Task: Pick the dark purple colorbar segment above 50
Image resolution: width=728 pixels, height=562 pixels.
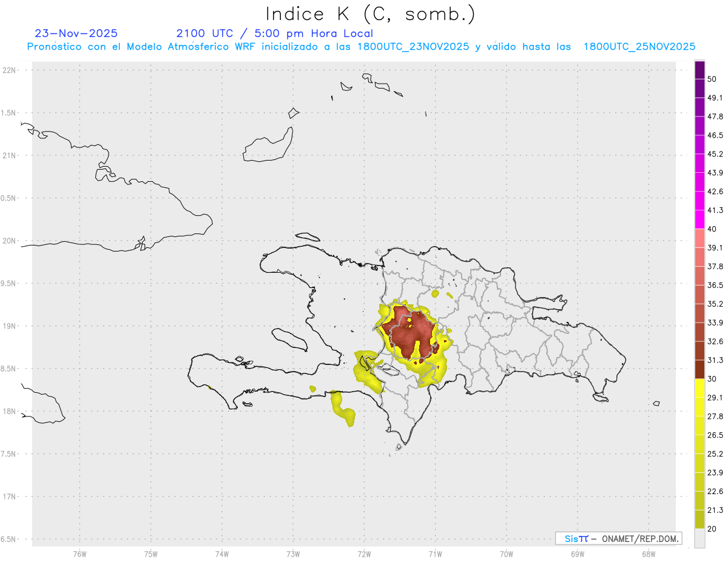Action: point(699,70)
